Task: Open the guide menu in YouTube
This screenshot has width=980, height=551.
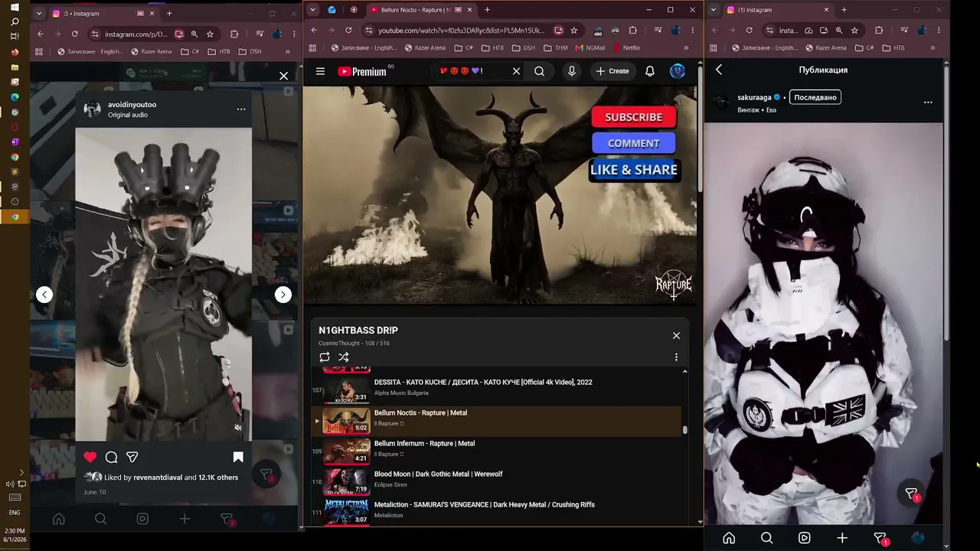Action: point(320,71)
